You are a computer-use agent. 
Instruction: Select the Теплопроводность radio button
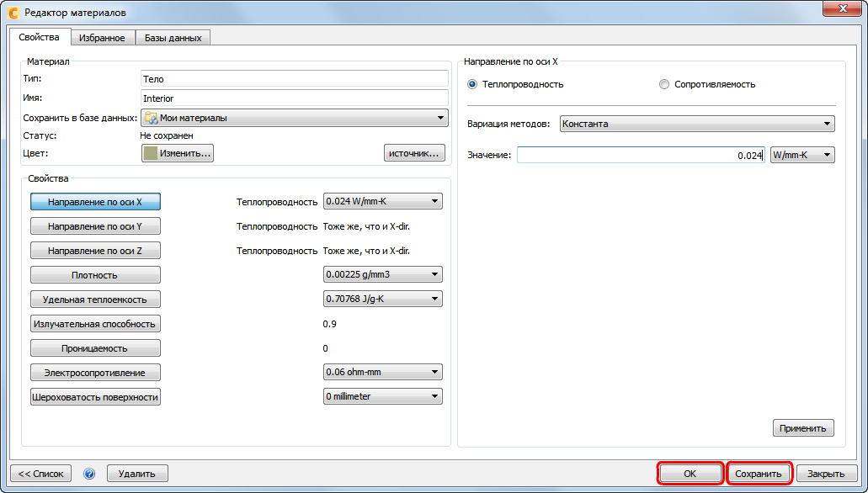[472, 84]
